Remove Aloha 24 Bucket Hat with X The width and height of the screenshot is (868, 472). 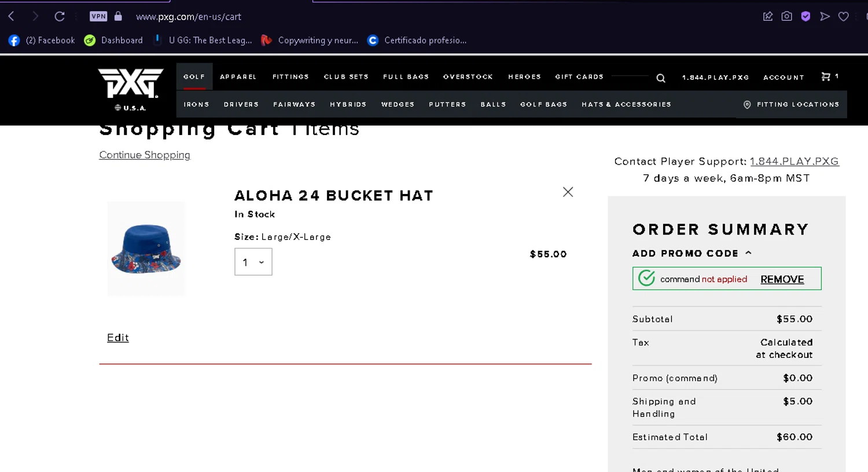point(568,192)
